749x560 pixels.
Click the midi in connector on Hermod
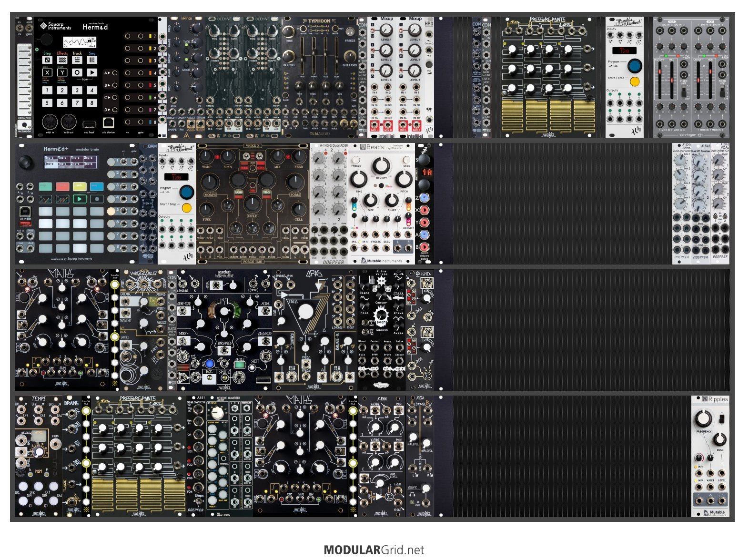(50, 122)
